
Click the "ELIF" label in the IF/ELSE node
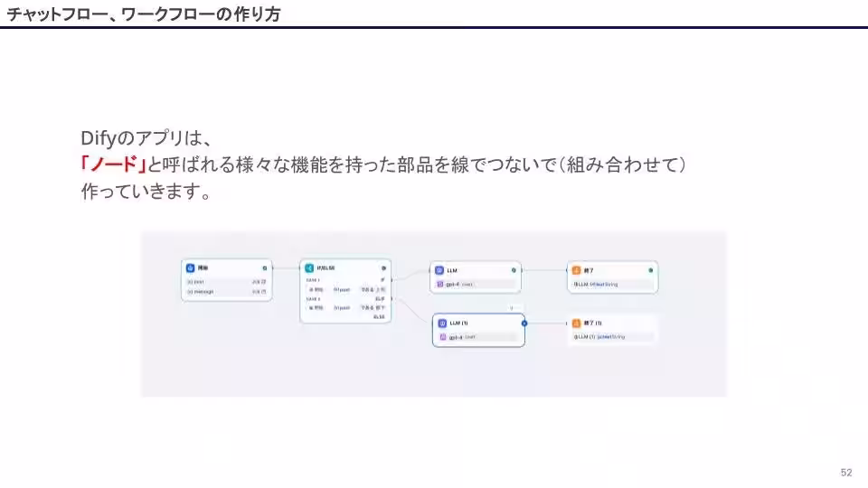[381, 299]
